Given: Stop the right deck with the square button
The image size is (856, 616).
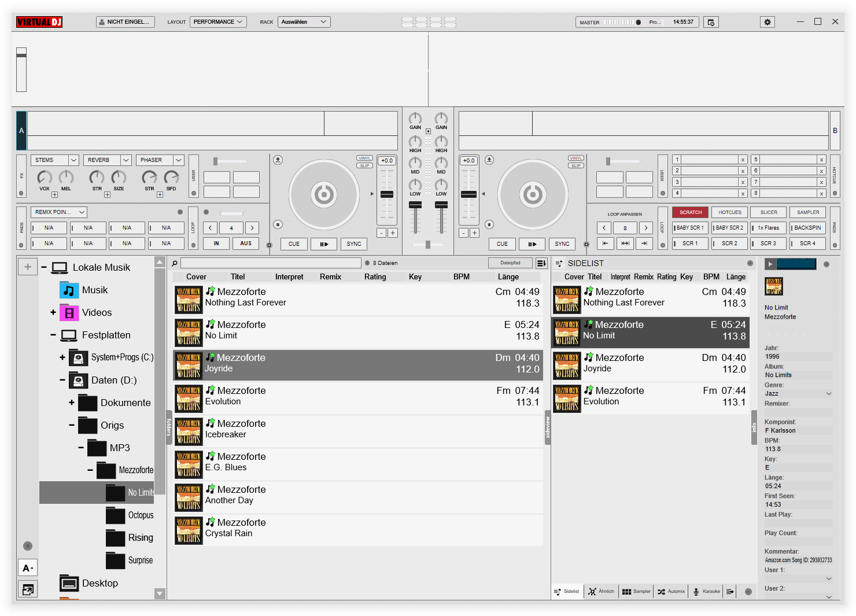Looking at the screenshot, I should coord(489,224).
